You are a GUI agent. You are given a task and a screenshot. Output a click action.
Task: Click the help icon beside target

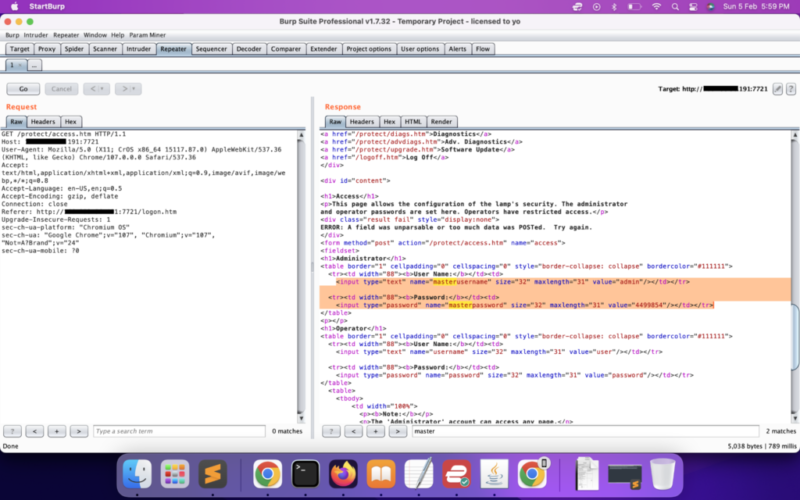coord(791,89)
